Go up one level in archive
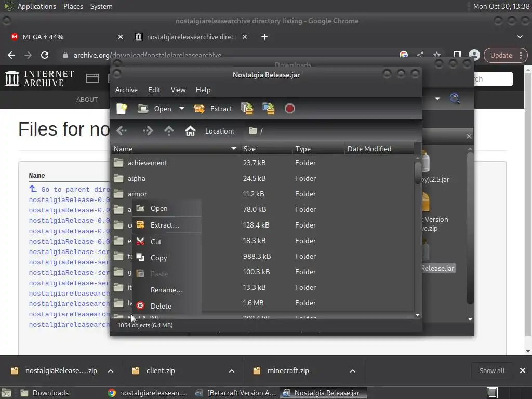 [169, 130]
